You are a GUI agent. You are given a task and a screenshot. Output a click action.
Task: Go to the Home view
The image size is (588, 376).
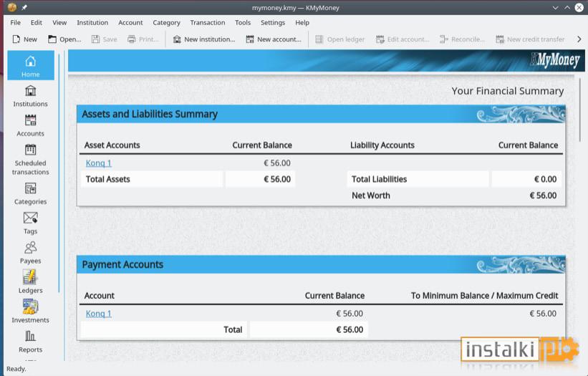pyautogui.click(x=31, y=65)
